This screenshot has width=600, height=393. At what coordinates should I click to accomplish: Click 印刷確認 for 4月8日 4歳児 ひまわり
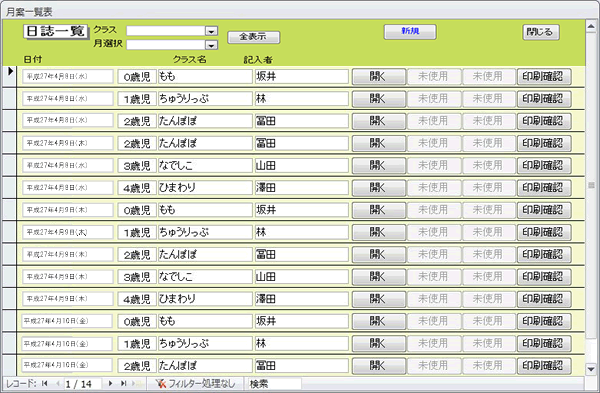(x=544, y=188)
